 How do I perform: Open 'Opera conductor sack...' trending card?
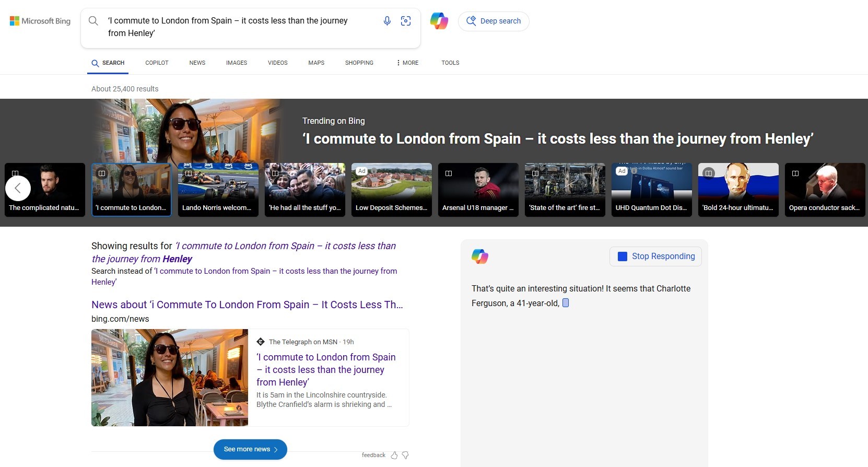tap(825, 190)
